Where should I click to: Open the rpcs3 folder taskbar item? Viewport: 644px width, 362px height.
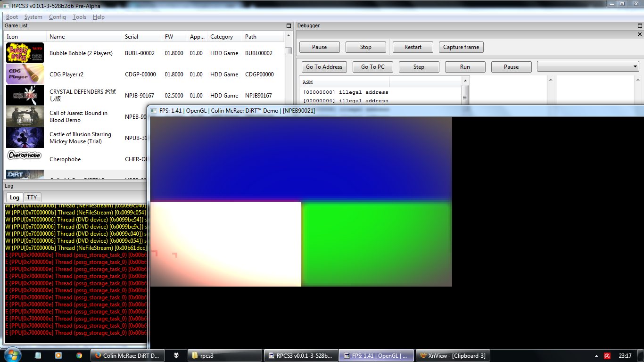click(224, 355)
